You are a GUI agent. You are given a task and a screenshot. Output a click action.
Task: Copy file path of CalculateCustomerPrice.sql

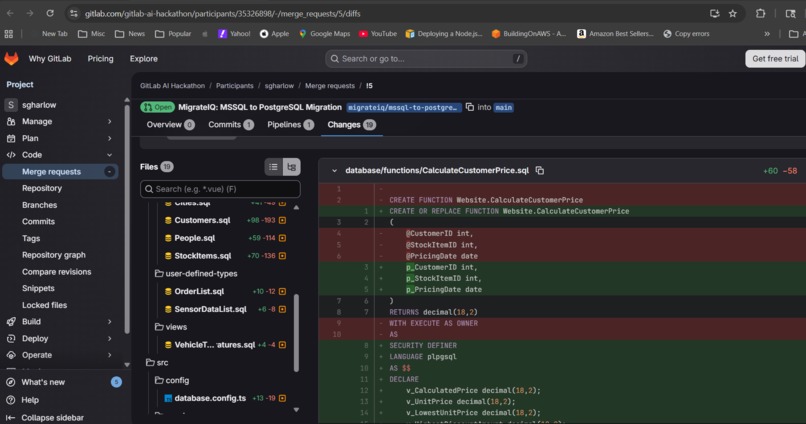[x=540, y=170]
